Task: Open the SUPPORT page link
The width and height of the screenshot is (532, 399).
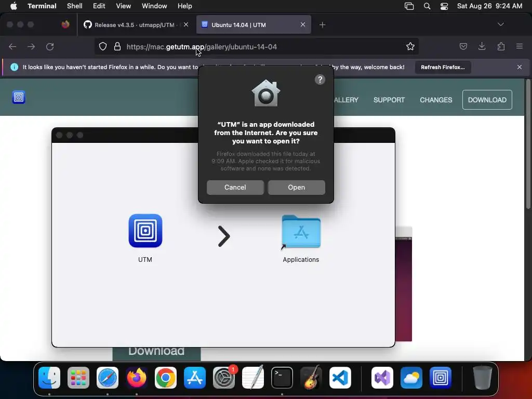Action: [389, 100]
